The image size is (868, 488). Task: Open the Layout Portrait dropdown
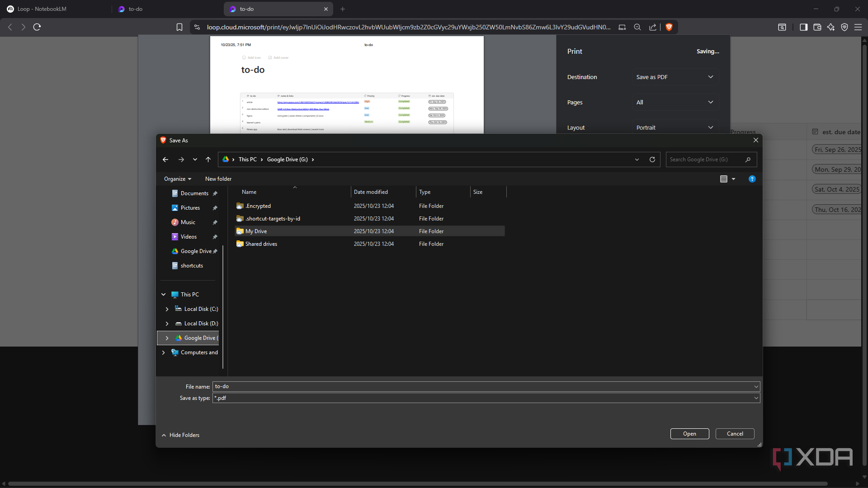pos(675,127)
